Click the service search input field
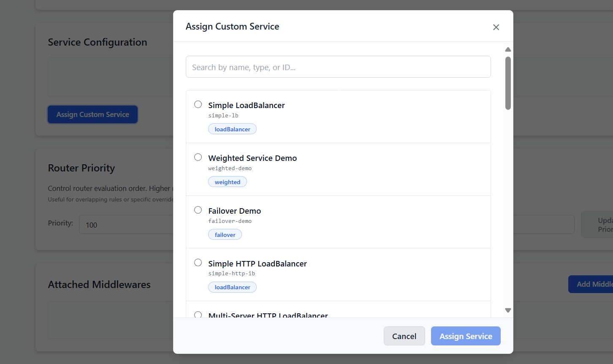 [x=338, y=67]
